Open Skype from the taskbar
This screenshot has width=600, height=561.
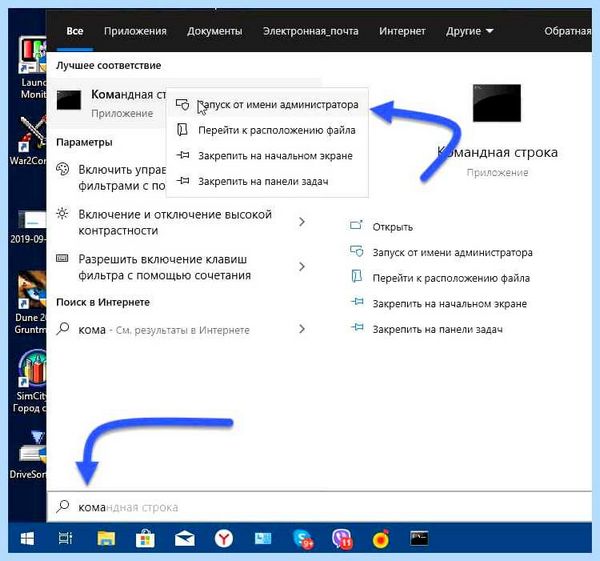point(303,539)
